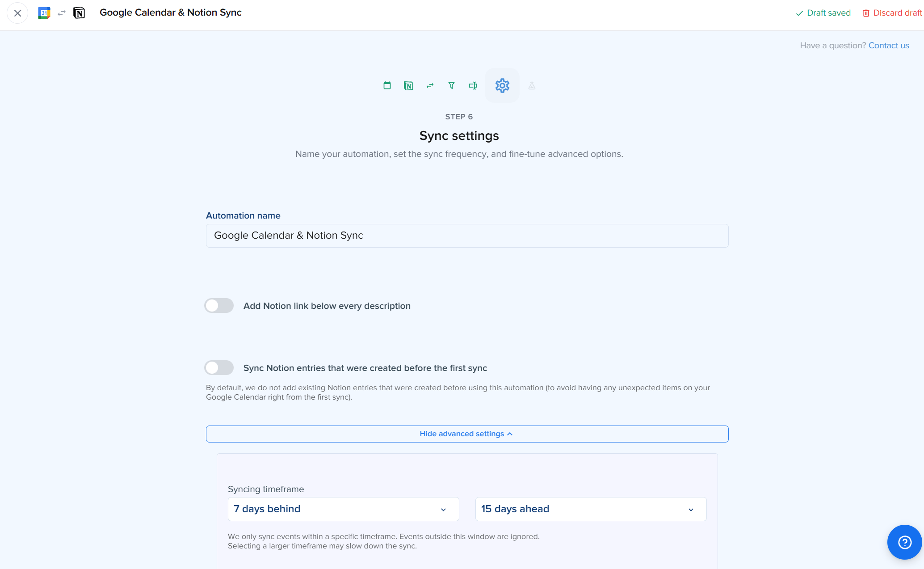The height and width of the screenshot is (569, 924).
Task: Click the 'Name your automation' subtitle text
Action: (x=459, y=154)
